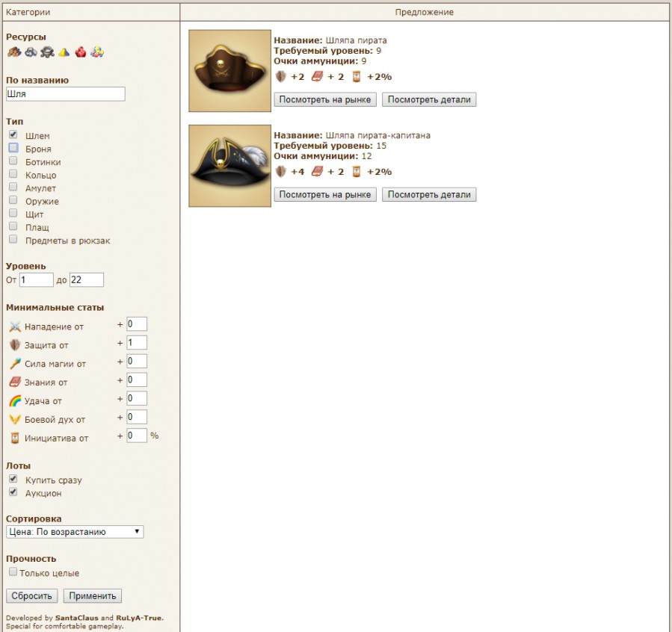Open the RuLyA-True developer link

pyautogui.click(x=139, y=618)
